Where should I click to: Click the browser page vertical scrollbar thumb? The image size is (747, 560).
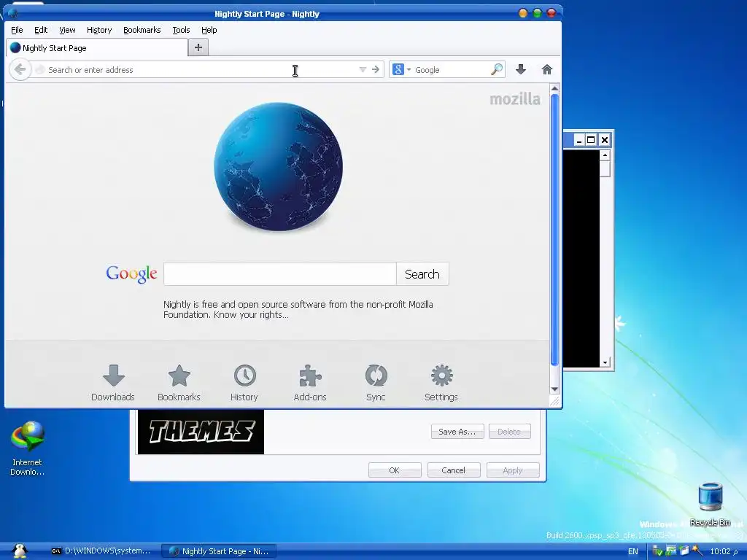(554, 230)
